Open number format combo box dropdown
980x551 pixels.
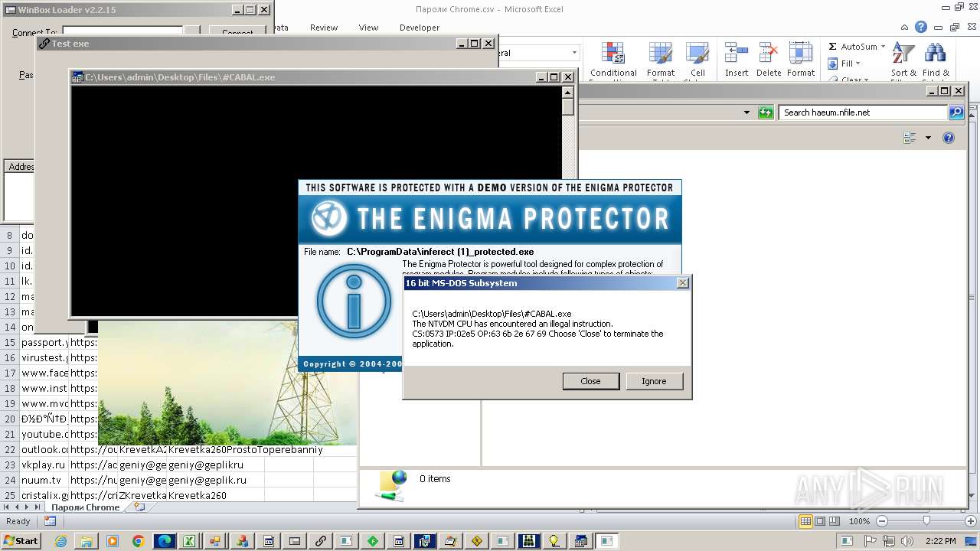point(574,53)
